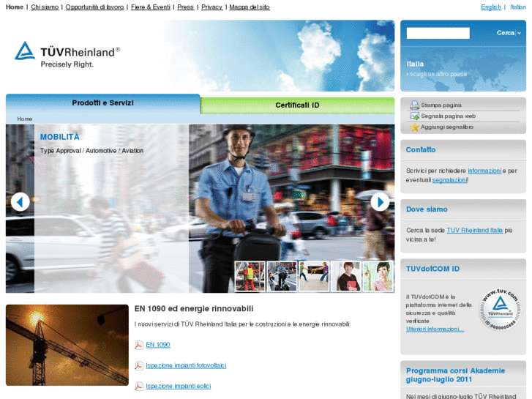Open Chi siamo page
532x399 pixels.
tap(45, 7)
